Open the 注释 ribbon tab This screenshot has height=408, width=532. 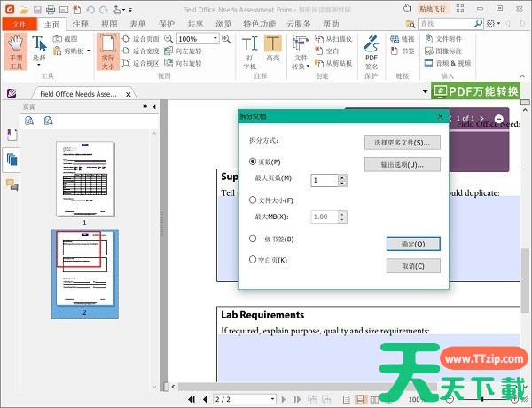80,24
